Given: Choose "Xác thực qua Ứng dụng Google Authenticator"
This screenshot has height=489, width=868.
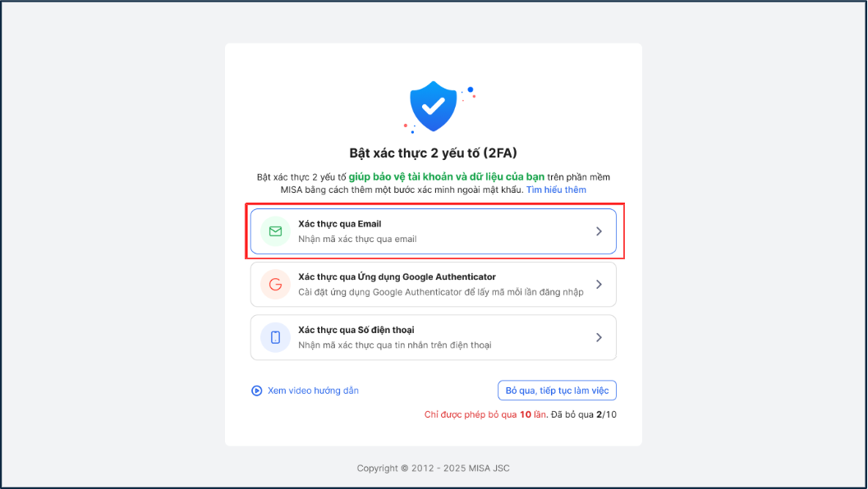Looking at the screenshot, I should (397, 277).
